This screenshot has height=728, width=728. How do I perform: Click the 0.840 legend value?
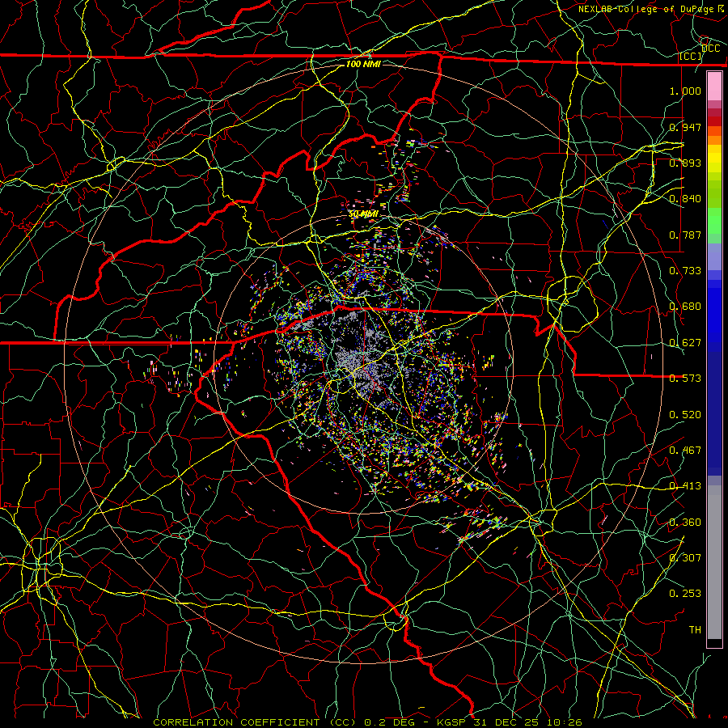685,198
